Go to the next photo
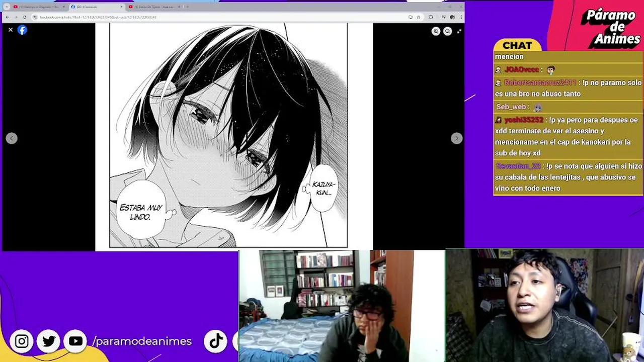 tap(456, 138)
